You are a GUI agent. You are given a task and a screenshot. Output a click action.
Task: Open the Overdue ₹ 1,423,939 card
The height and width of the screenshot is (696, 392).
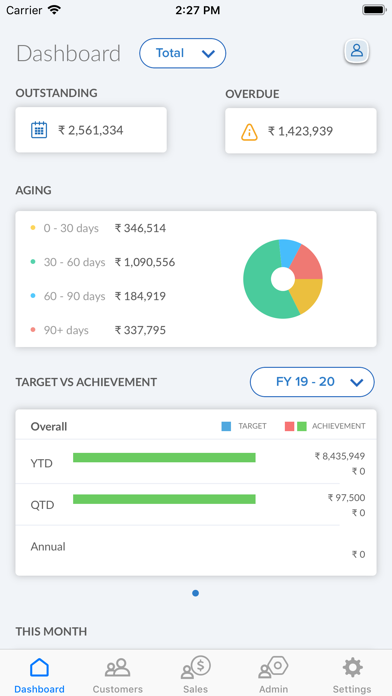[301, 131]
